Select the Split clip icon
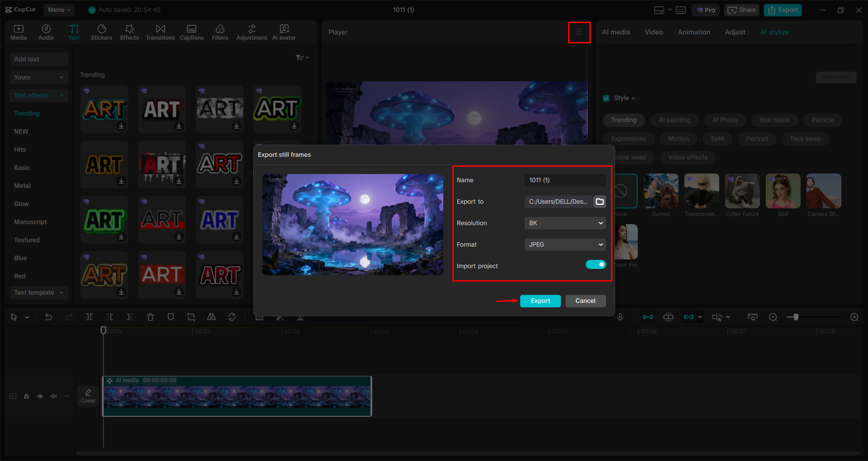The width and height of the screenshot is (868, 461). 89,317
